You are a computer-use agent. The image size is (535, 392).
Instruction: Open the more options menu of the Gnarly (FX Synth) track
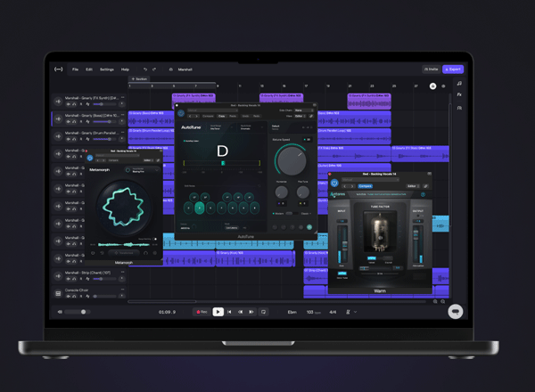pos(123,98)
